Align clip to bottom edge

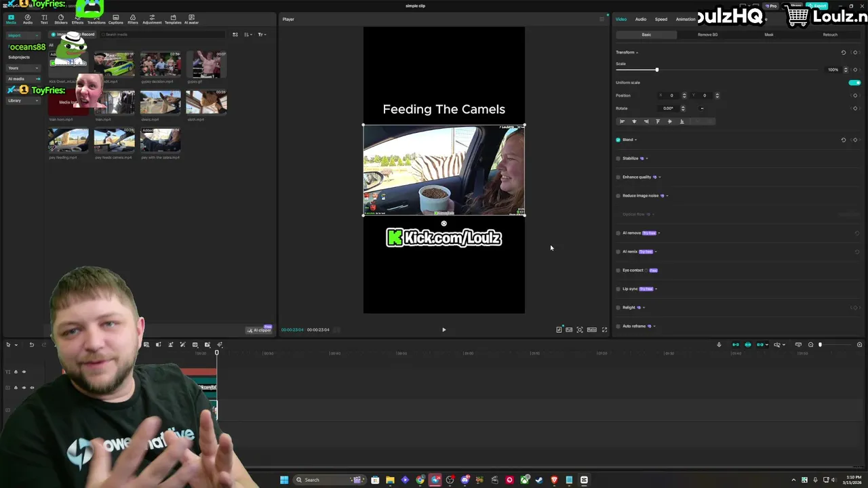pyautogui.click(x=682, y=121)
